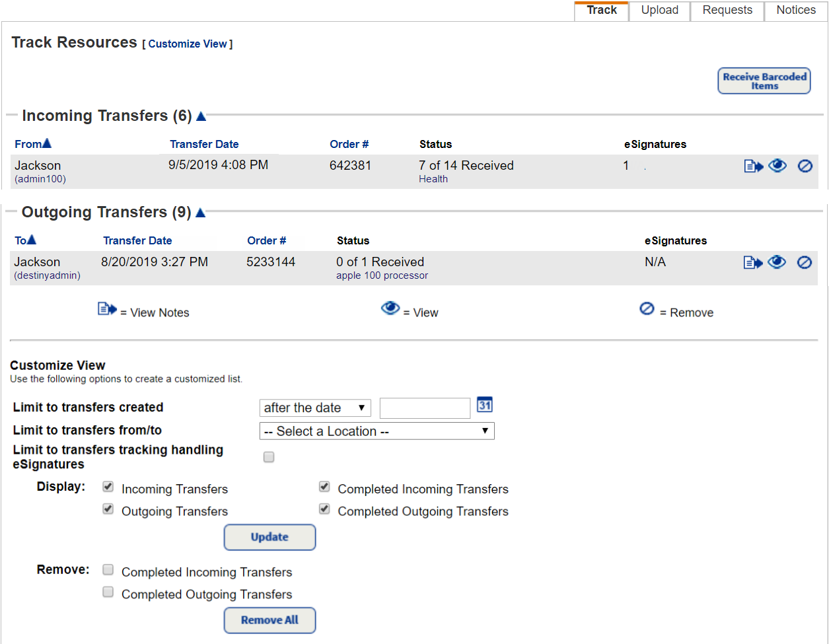Click the Receive Barcoded Items button
The height and width of the screenshot is (644, 831).
coord(764,80)
